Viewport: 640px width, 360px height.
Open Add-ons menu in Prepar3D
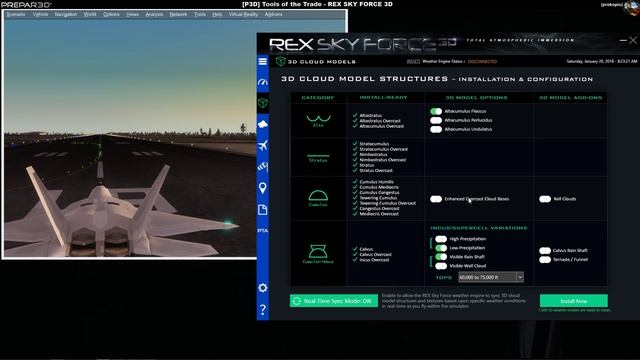[273, 14]
